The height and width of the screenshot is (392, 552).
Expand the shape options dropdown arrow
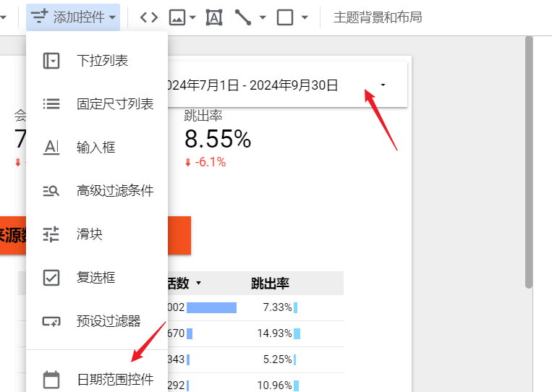[x=305, y=17]
